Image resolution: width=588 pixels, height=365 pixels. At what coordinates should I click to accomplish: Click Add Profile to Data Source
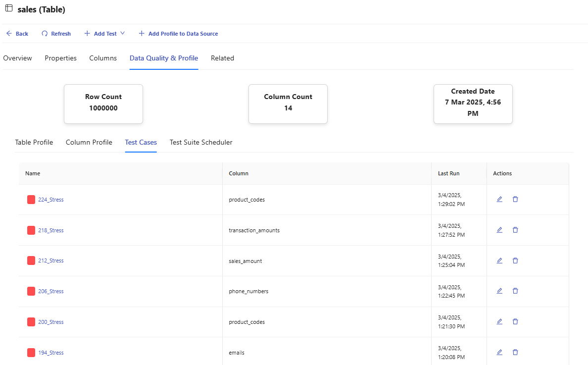178,34
